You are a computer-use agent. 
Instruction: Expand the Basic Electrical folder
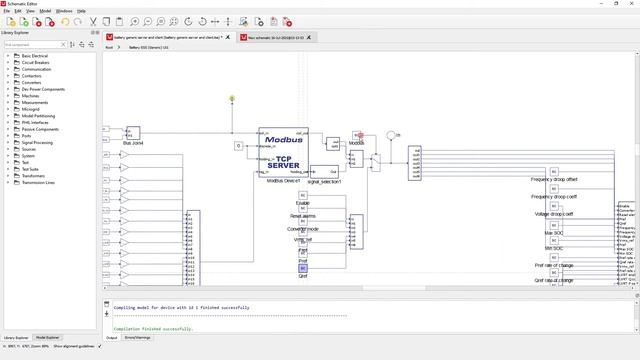8,56
